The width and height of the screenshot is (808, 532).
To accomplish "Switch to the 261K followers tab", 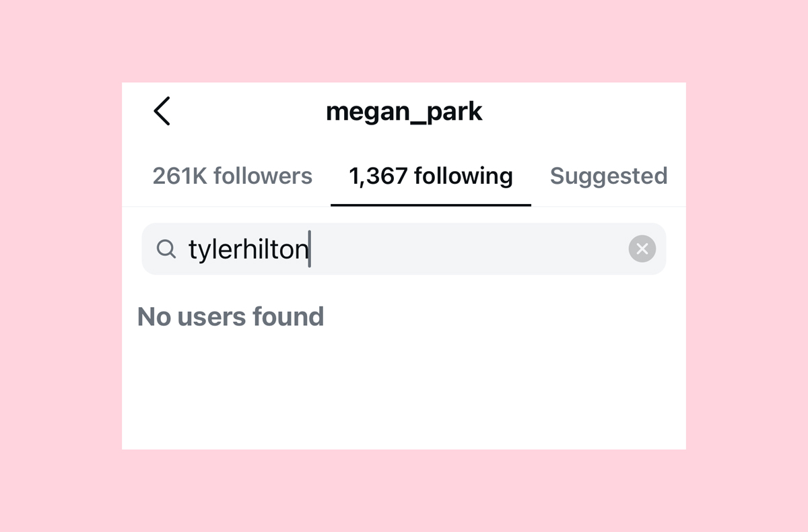I will click(x=232, y=176).
